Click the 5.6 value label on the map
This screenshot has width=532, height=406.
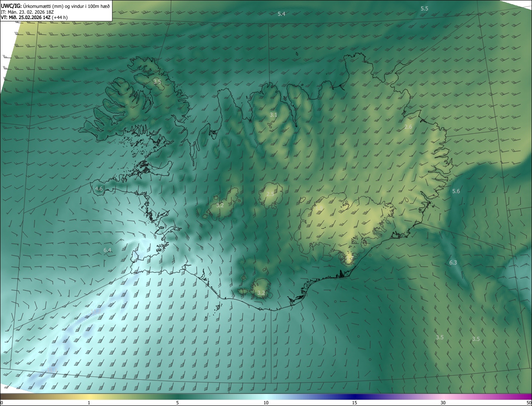click(x=456, y=191)
